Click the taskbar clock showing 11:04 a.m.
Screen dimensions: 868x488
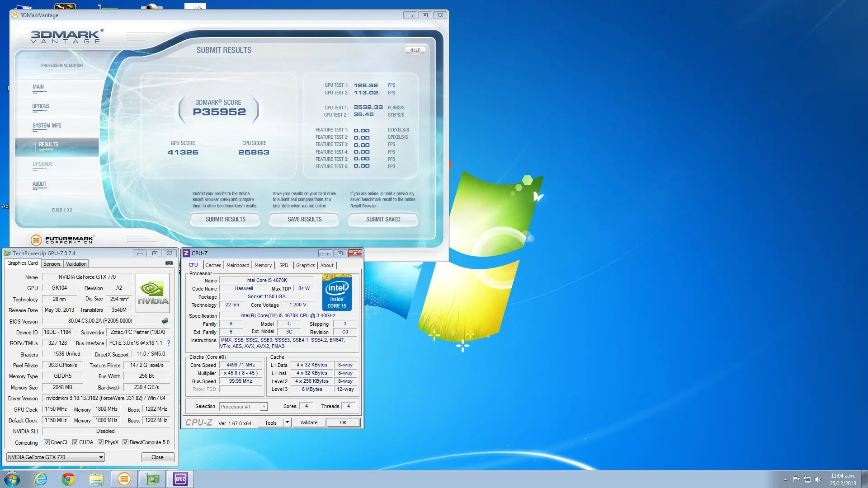(x=843, y=479)
